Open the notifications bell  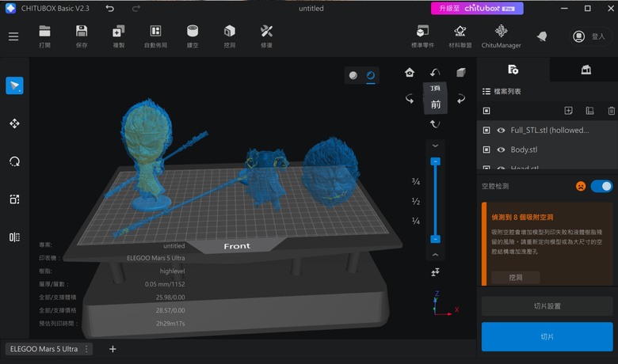tap(542, 36)
